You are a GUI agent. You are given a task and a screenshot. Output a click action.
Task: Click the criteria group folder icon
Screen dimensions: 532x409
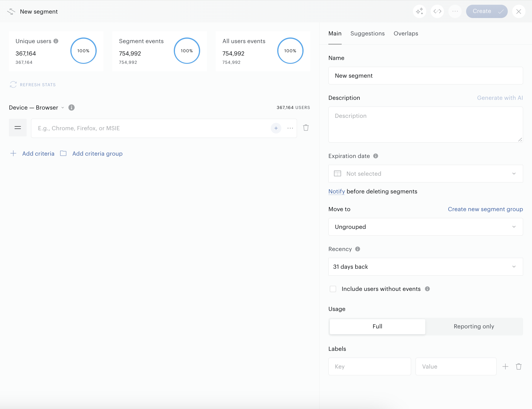click(x=63, y=153)
